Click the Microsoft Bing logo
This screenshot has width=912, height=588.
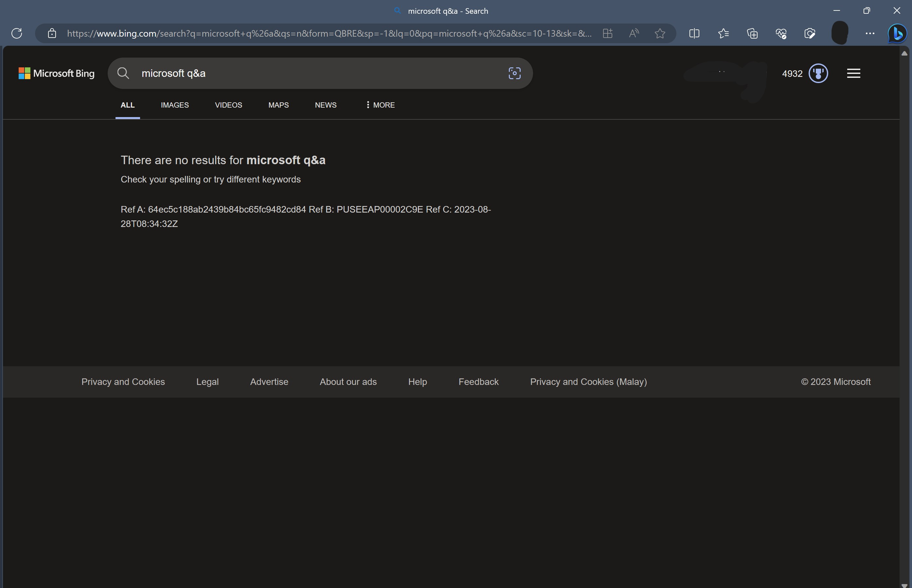point(57,73)
